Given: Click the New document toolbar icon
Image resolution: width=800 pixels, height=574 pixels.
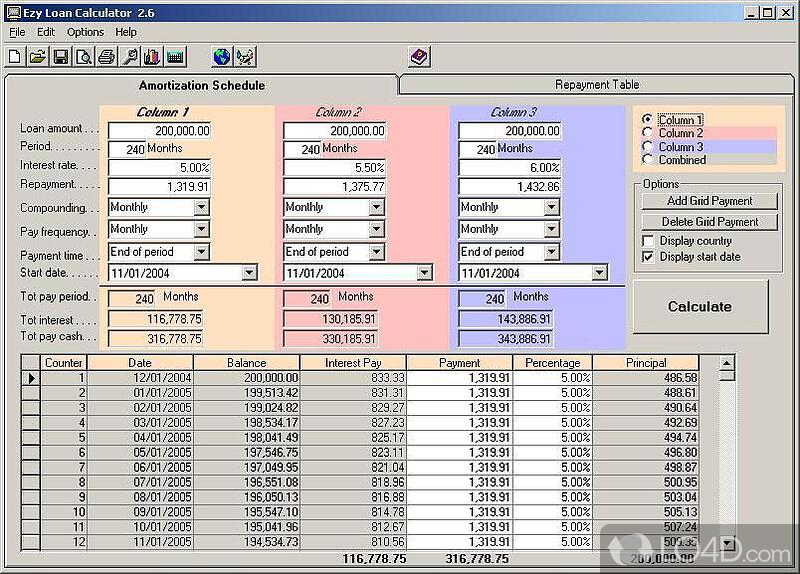Looking at the screenshot, I should [15, 57].
